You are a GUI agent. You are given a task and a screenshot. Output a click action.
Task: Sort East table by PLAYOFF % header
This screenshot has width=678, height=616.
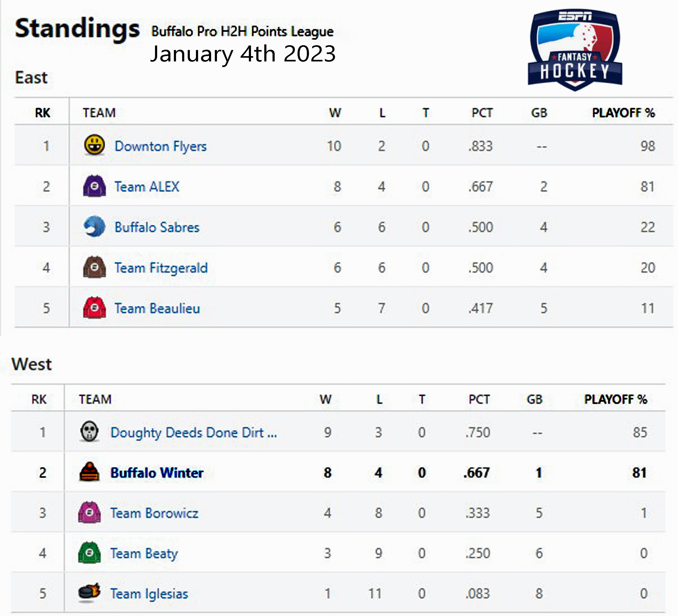pyautogui.click(x=623, y=113)
